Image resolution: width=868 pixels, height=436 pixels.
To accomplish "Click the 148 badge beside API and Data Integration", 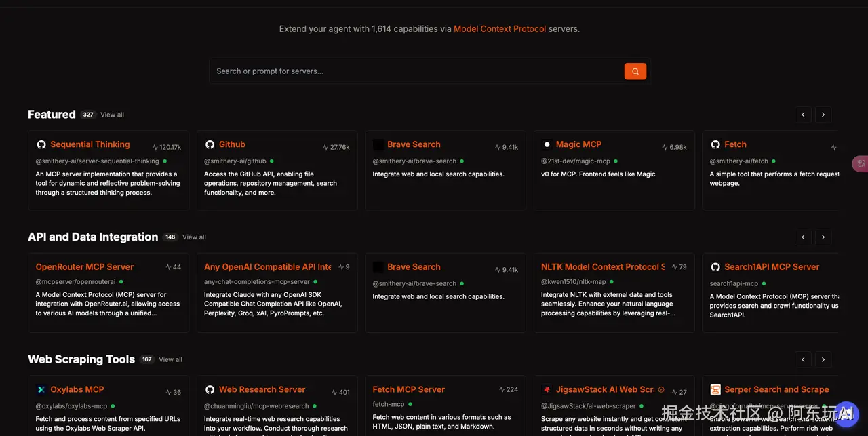I will pyautogui.click(x=170, y=237).
